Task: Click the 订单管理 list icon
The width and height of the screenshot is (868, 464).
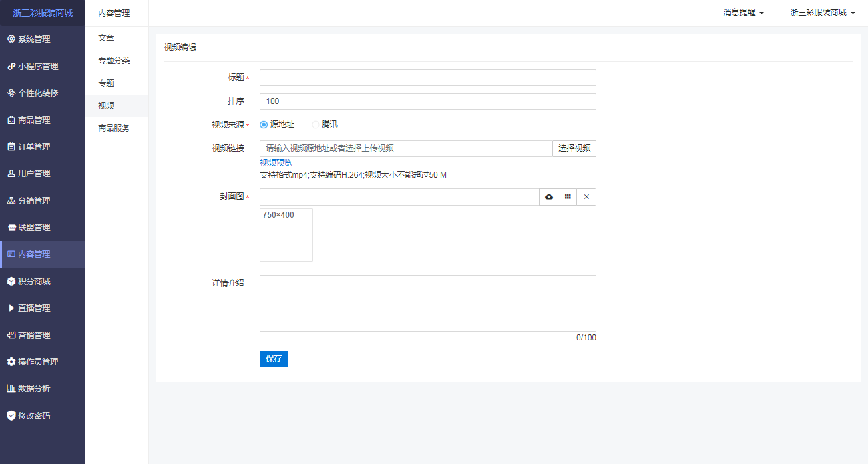Action: coord(11,147)
